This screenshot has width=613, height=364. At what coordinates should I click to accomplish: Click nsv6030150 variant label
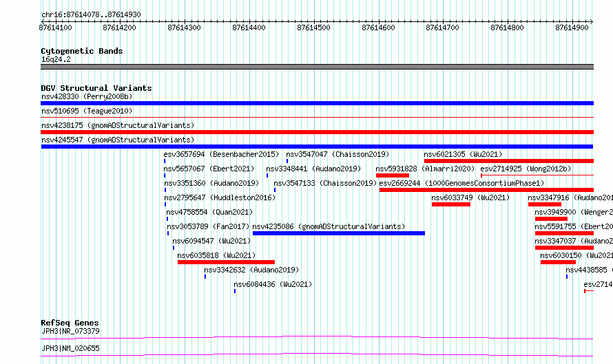point(576,255)
